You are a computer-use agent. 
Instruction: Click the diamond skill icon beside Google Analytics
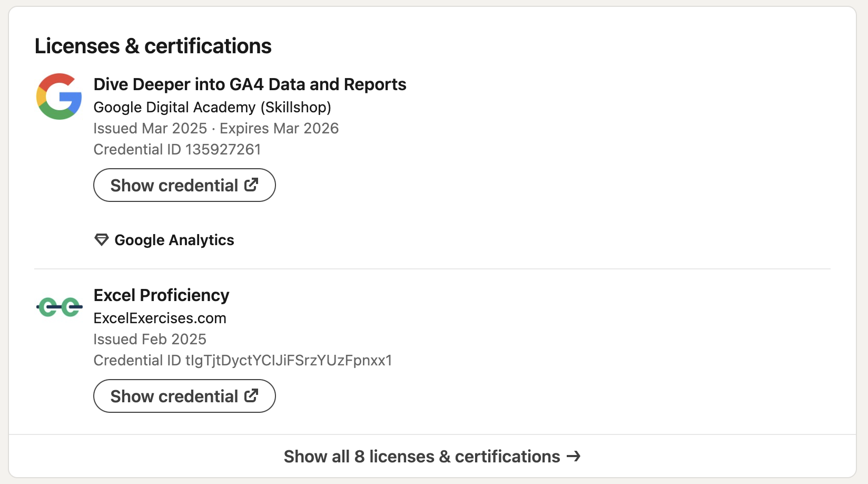(x=101, y=240)
